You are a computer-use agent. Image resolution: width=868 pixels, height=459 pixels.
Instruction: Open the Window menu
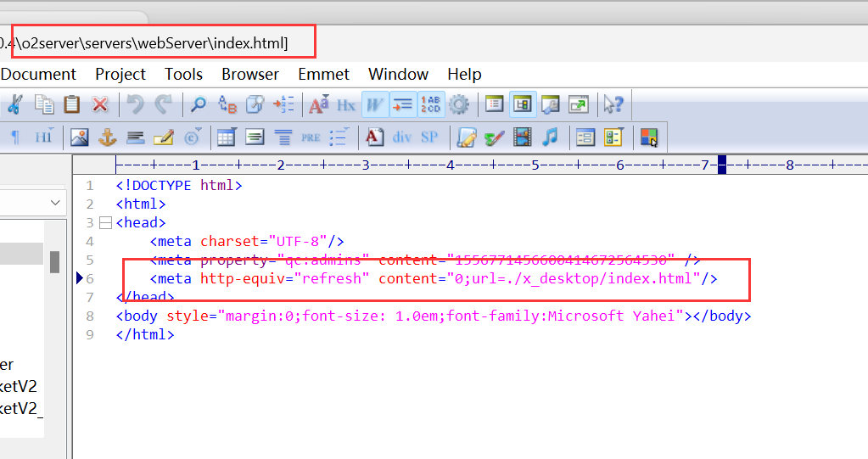click(398, 74)
